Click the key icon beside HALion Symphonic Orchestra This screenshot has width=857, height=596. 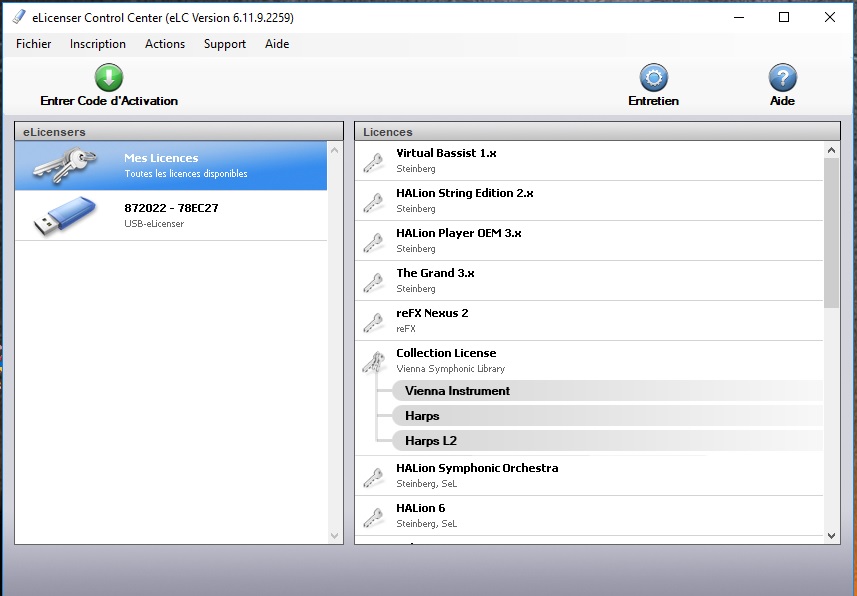(373, 477)
